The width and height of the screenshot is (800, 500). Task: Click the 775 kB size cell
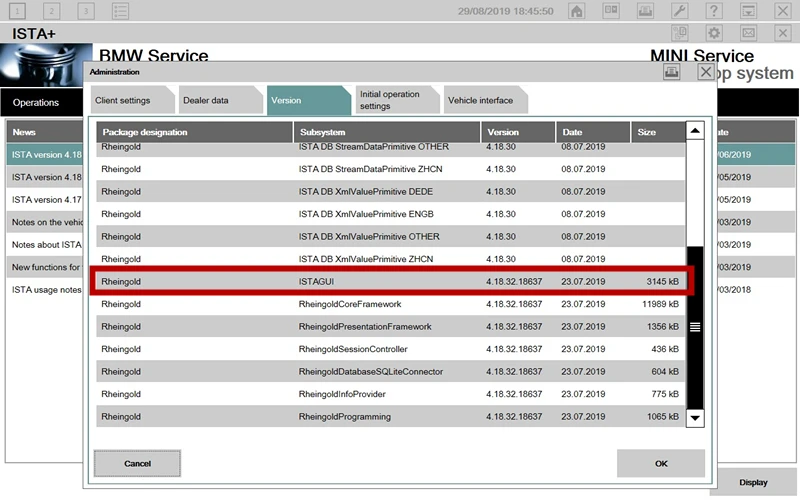(665, 394)
